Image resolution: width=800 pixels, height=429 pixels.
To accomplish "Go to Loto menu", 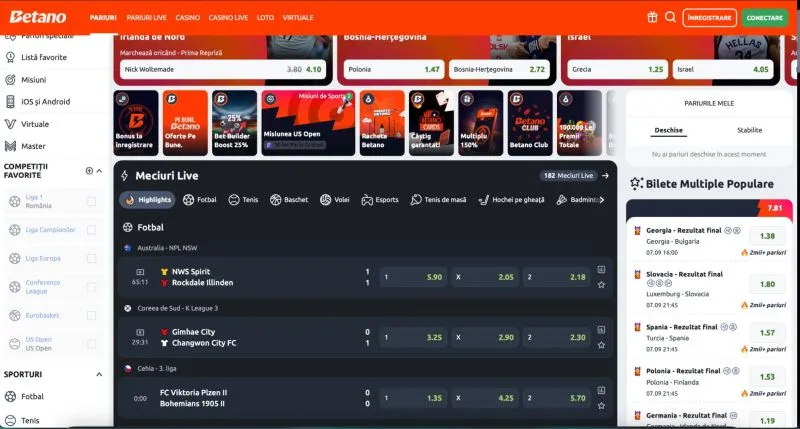I will coord(265,17).
